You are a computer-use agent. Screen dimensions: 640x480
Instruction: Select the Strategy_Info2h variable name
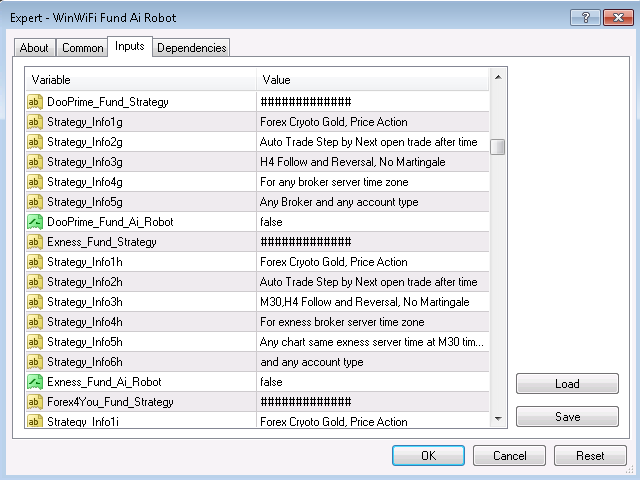click(85, 282)
